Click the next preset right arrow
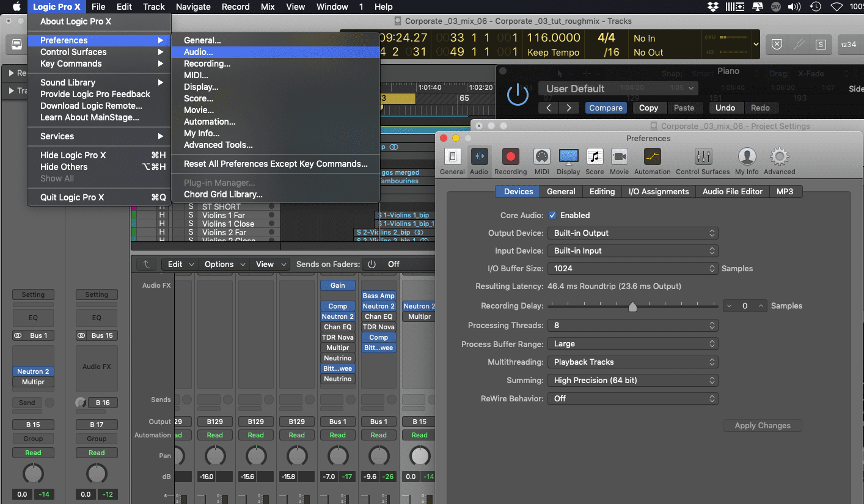Viewport: 864px width, 504px height. click(569, 108)
